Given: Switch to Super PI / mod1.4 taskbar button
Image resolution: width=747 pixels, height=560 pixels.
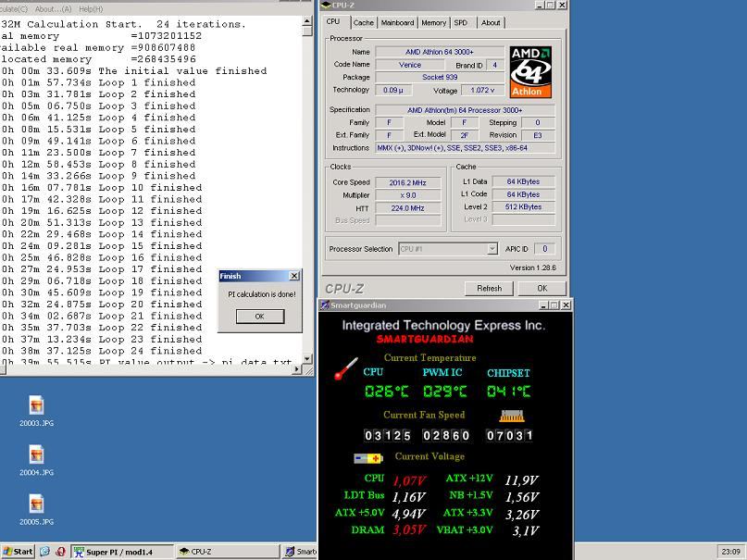Looking at the screenshot, I should tap(122, 552).
